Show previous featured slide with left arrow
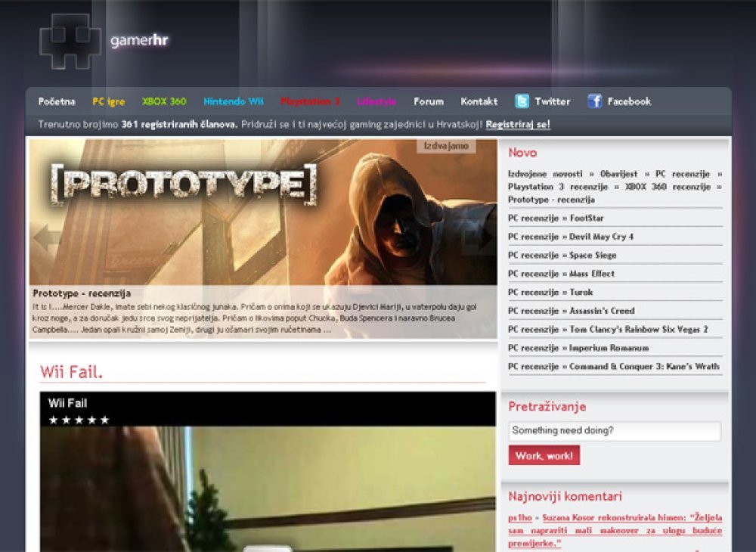 47,237
